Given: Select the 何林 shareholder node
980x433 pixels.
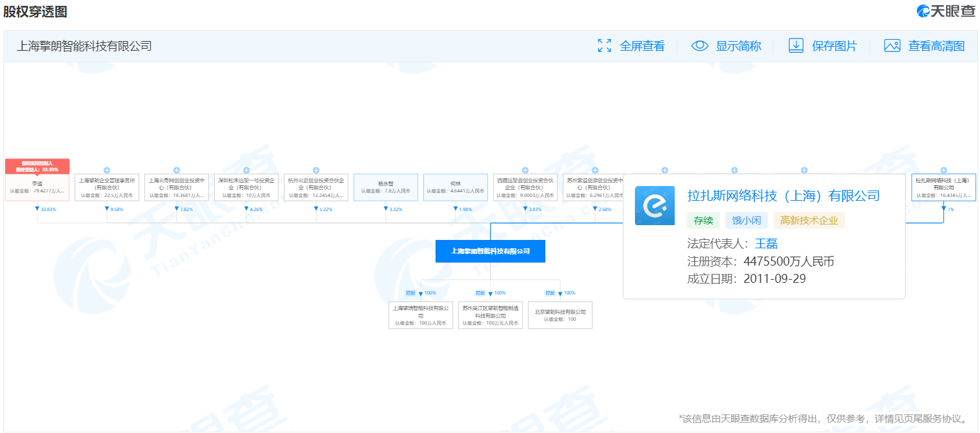Looking at the screenshot, I should pyautogui.click(x=455, y=187).
